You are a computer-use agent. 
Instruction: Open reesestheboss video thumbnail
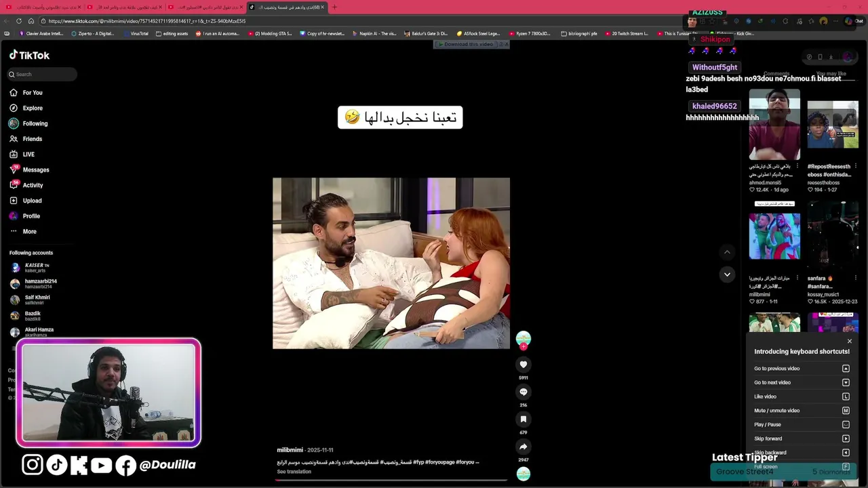click(833, 125)
